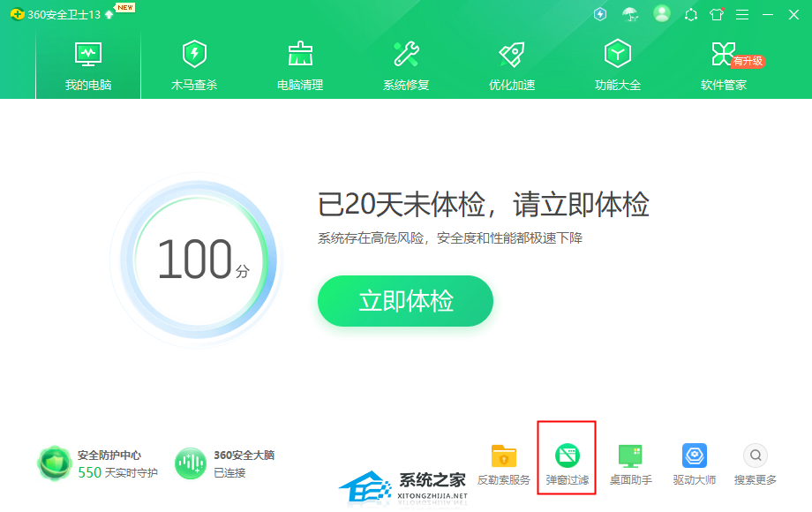Select the 优化加速 tab
Viewport: 812px width, 512px height.
pyautogui.click(x=512, y=65)
